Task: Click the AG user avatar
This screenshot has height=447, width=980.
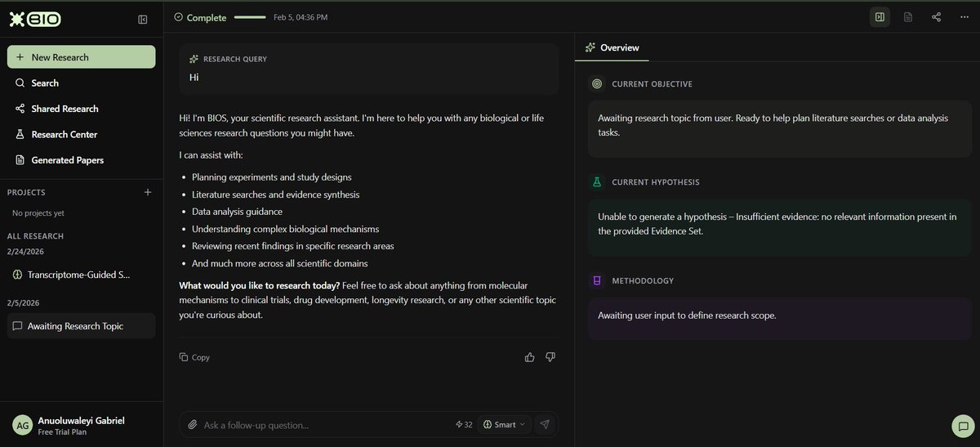Action: point(23,425)
